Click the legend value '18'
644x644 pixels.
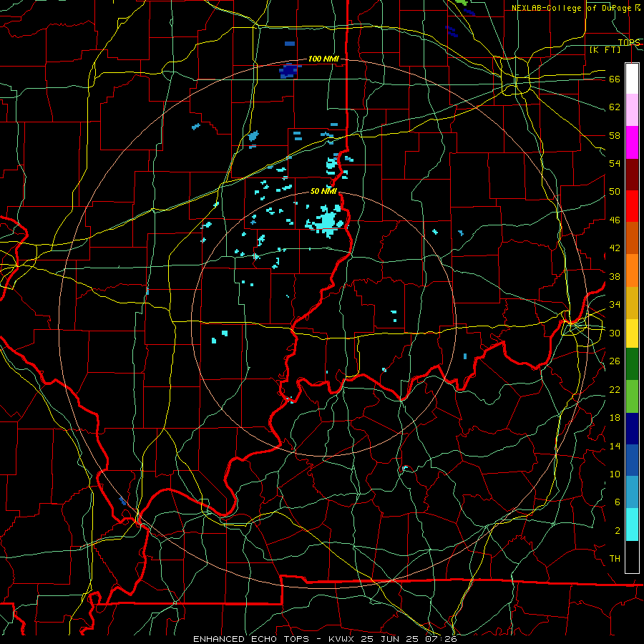(615, 418)
